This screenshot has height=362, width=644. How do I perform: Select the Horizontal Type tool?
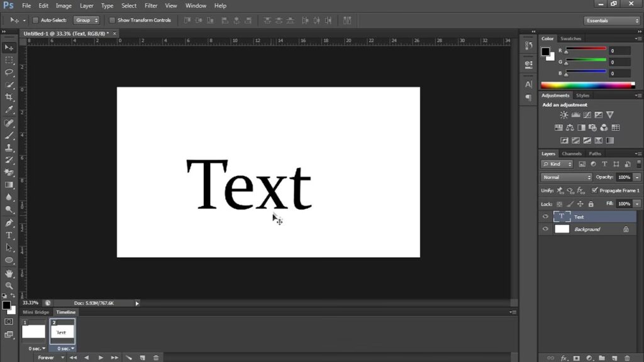(9, 236)
